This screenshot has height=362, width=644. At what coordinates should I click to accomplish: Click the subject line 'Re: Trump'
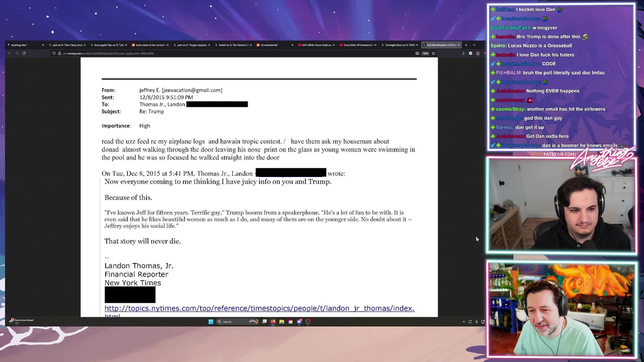(x=151, y=111)
